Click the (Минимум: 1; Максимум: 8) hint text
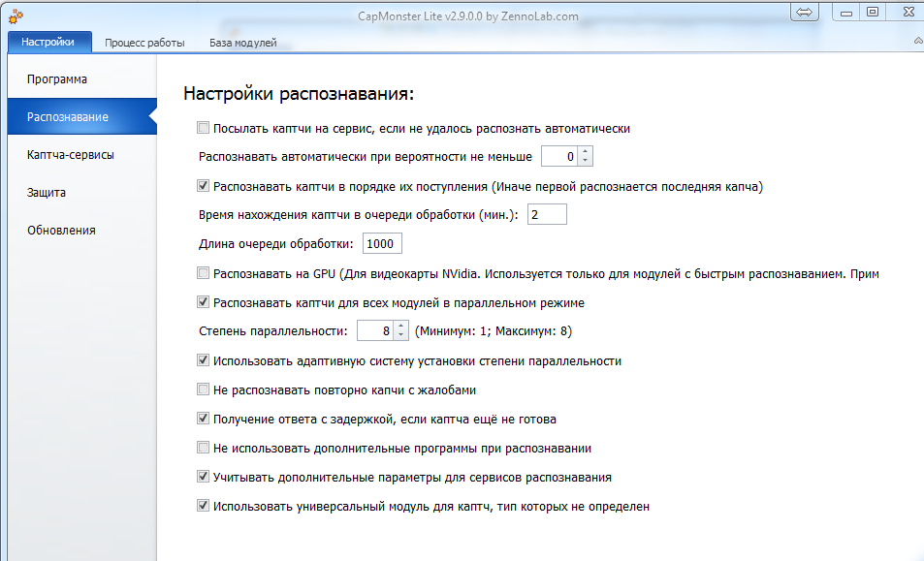This screenshot has width=924, height=561. point(494,331)
